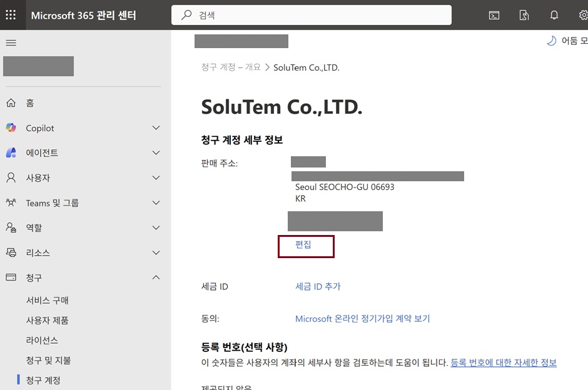Open 서비스 구매 under billing
The image size is (588, 390).
pos(48,301)
